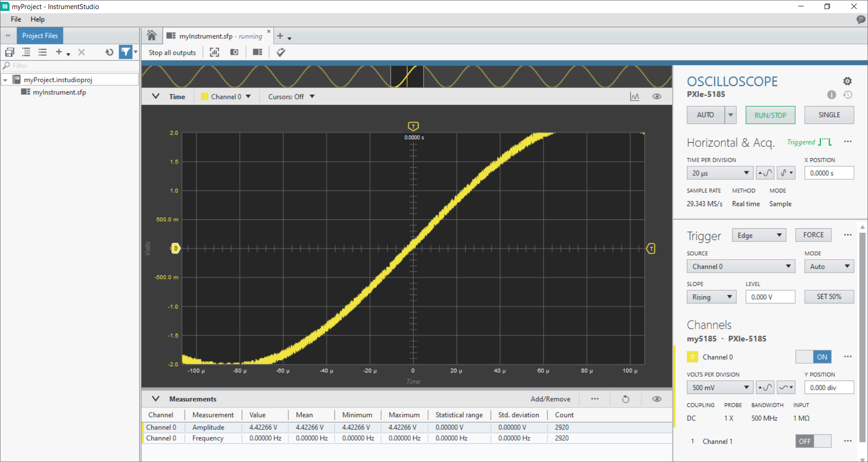Viewport: 868px width, 462px height.
Task: Click the FORCE trigger button
Action: click(x=813, y=235)
